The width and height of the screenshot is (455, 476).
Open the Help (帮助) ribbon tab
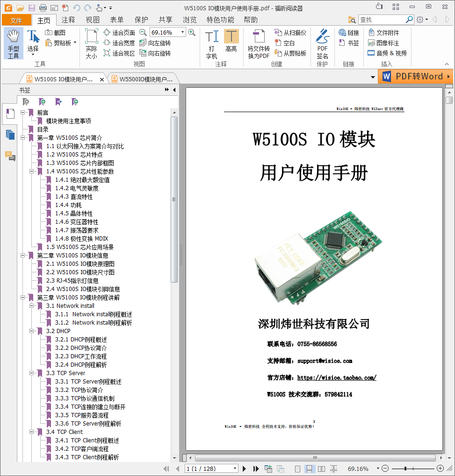[251, 20]
